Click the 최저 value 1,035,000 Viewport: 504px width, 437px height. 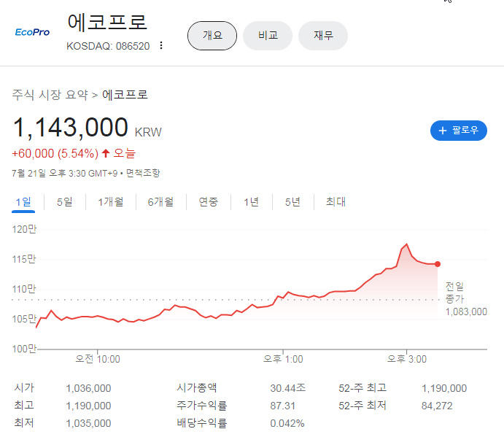[x=88, y=423]
